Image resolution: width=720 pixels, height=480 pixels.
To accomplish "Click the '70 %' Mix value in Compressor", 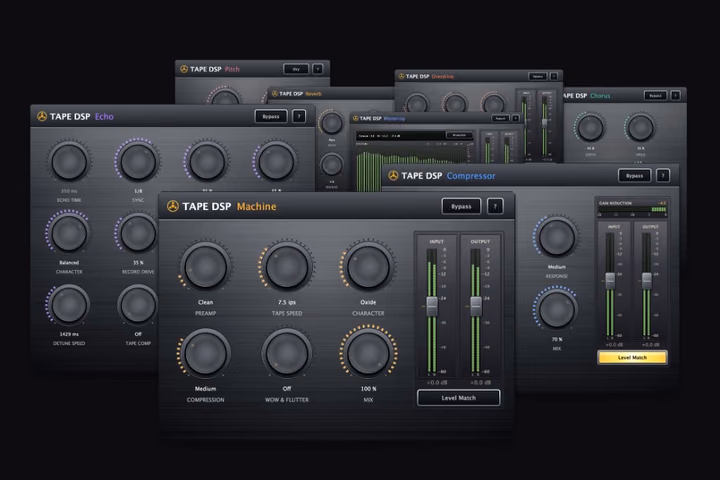I will point(557,339).
